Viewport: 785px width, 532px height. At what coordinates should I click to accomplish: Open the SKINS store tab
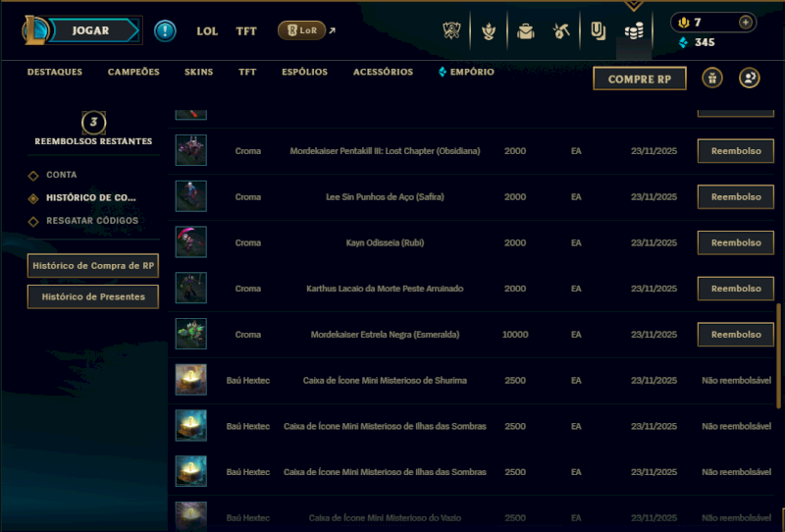tap(199, 72)
